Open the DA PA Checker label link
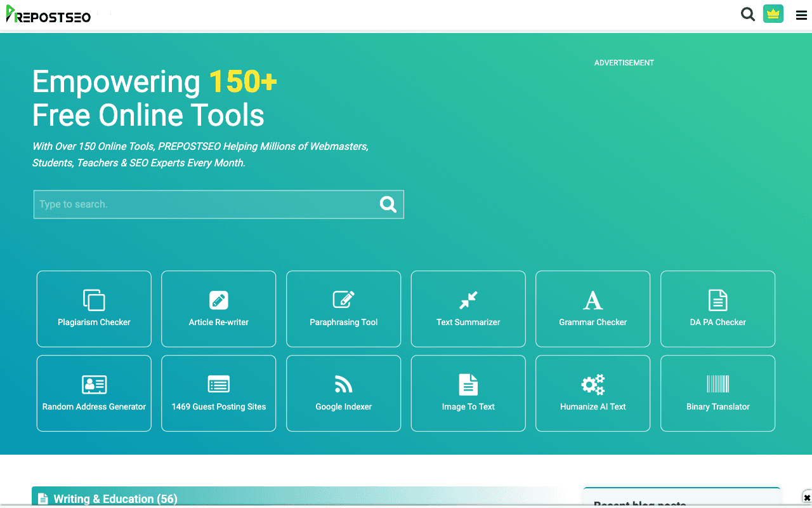The height and width of the screenshot is (508, 812). [x=717, y=322]
